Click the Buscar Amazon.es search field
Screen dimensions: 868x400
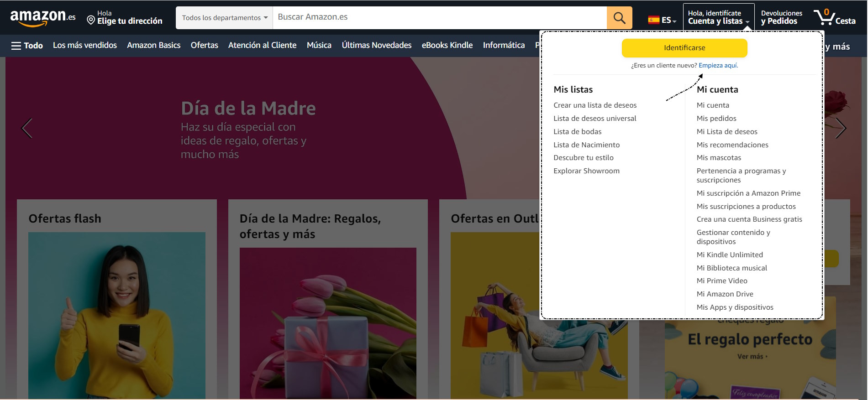tap(439, 17)
